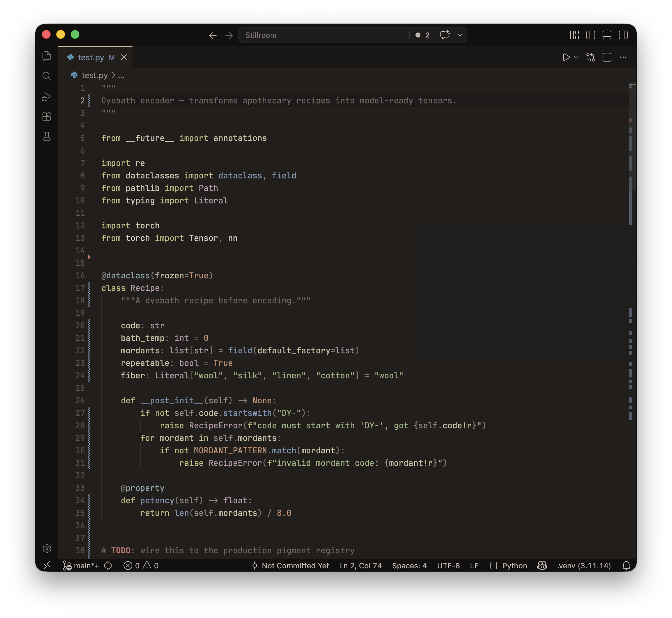Viewport: 672px width, 618px height.
Task: Go forward with the right arrow
Action: pyautogui.click(x=229, y=35)
